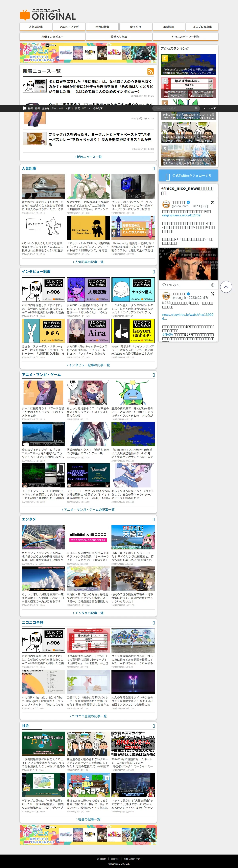Screen dimensions: 238x868
Task: Open the ゆっくり navigation tab
Action: 136,27
